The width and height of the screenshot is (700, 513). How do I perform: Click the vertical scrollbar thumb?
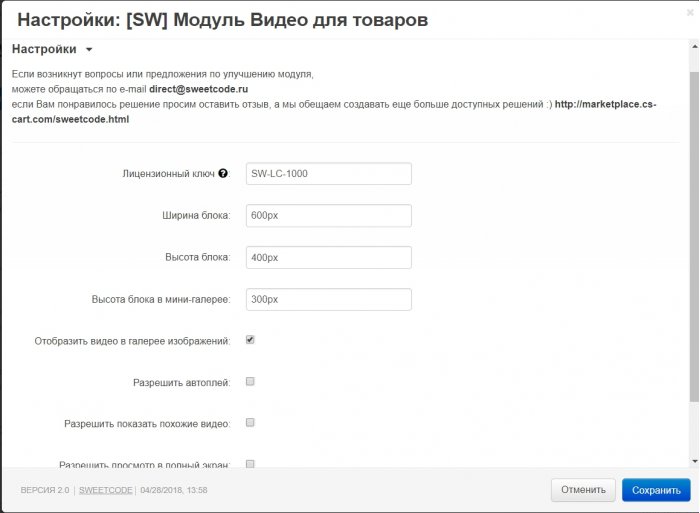(x=694, y=237)
